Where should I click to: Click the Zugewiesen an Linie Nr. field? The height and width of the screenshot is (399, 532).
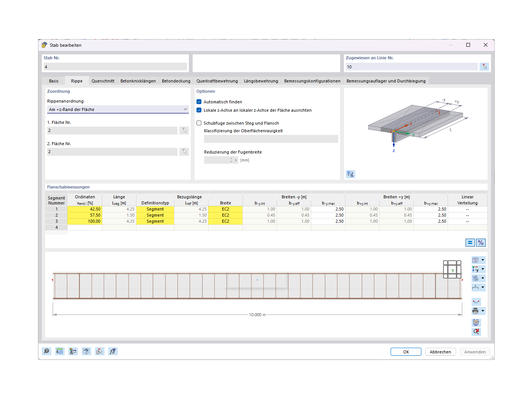coord(412,67)
